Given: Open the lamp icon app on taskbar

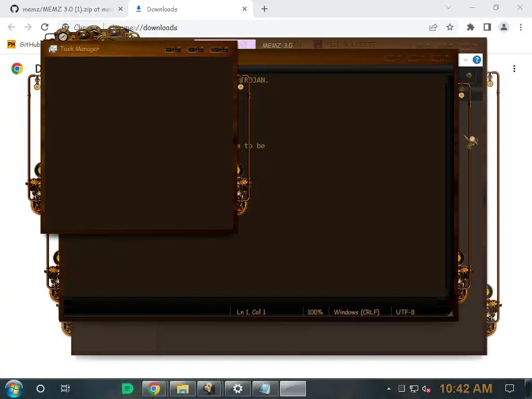Looking at the screenshot, I should (209, 389).
